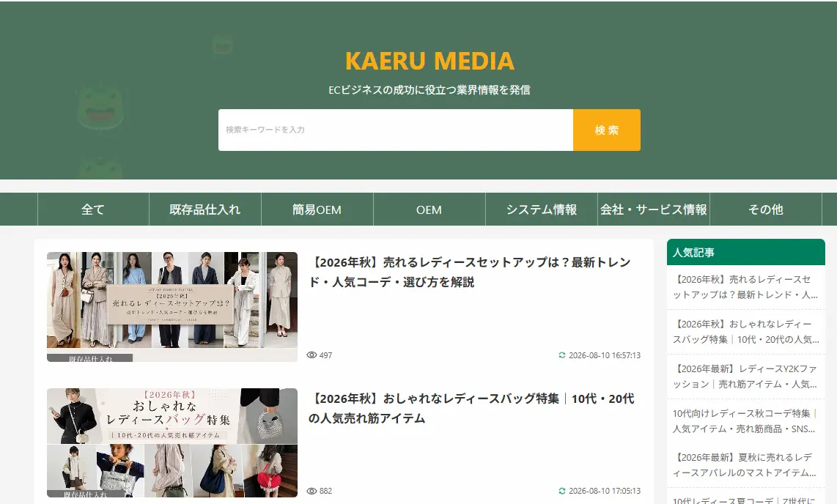Click the orange 検索 search button
Viewport: 837px width, 504px height.
606,130
